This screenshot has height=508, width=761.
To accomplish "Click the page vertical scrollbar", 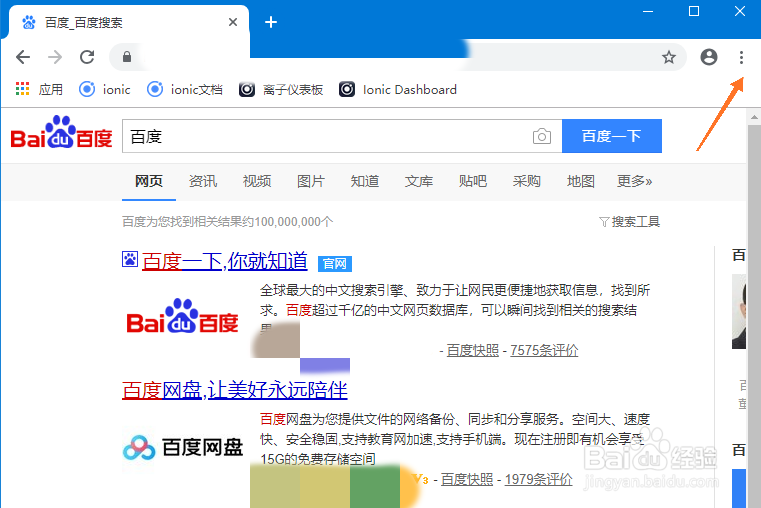I will pos(754,315).
